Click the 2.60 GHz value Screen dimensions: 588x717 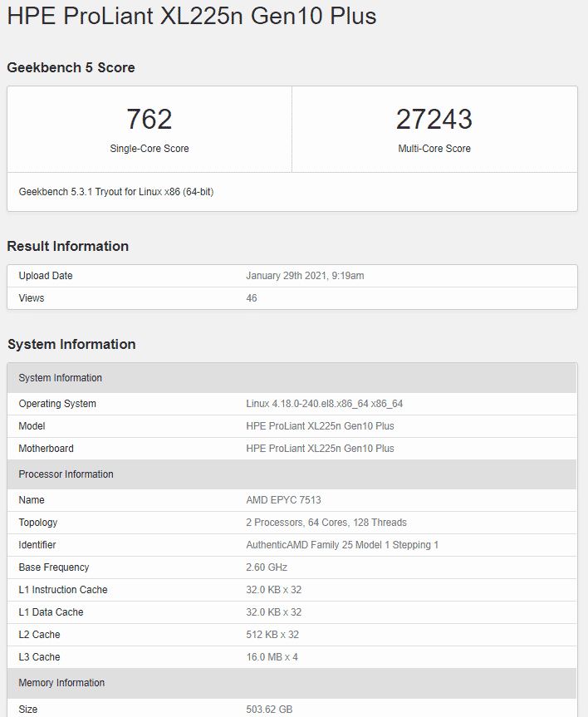(267, 567)
